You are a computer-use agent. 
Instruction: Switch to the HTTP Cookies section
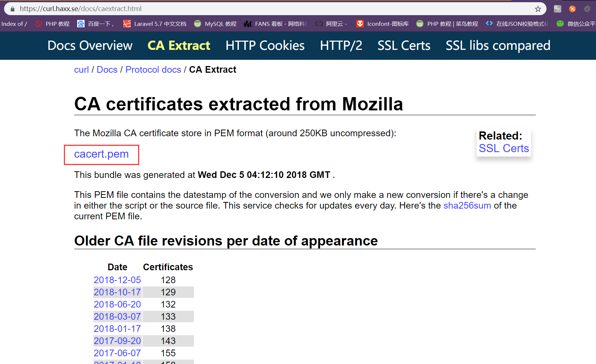coord(265,45)
